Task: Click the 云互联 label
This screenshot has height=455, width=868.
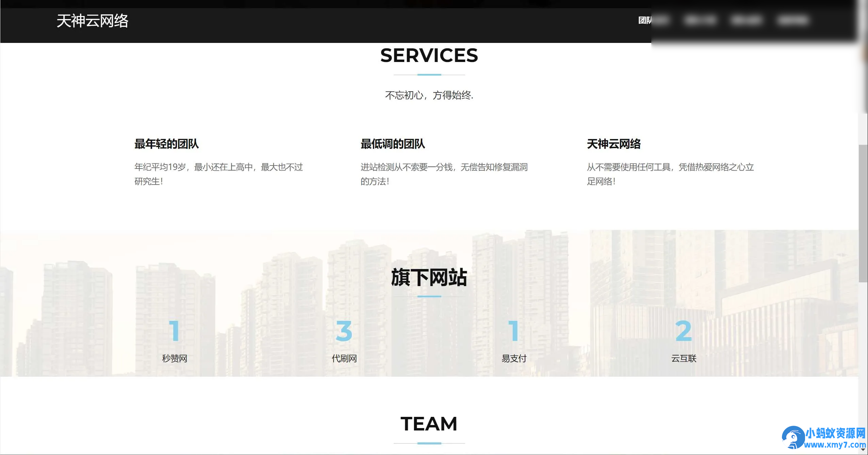Action: [684, 358]
